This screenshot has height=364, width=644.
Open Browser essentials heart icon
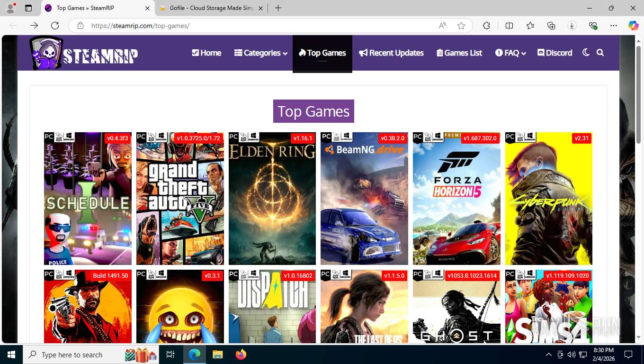(x=593, y=26)
